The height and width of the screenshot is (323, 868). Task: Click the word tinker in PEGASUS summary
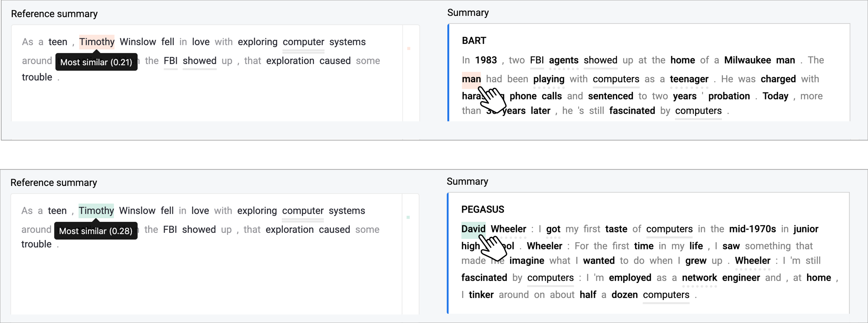[481, 295]
